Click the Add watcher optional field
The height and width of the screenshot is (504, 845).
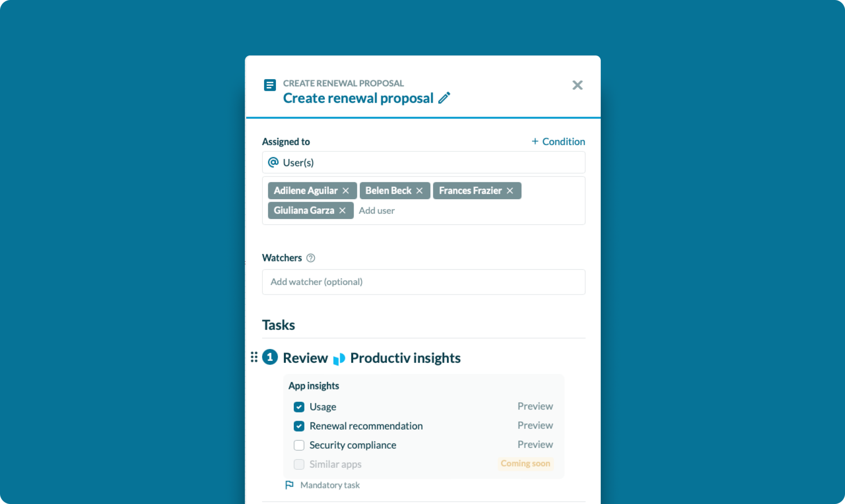[x=423, y=281]
